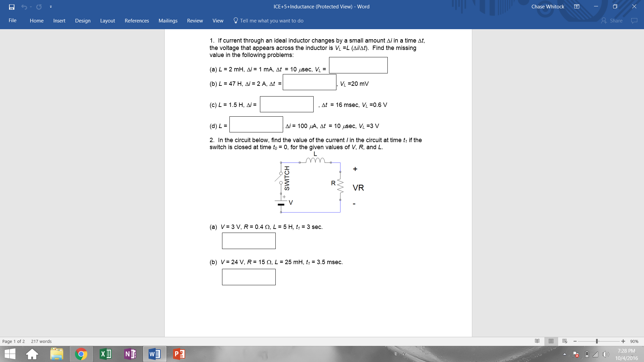Click the Tell me what you want to do box

click(268, 20)
